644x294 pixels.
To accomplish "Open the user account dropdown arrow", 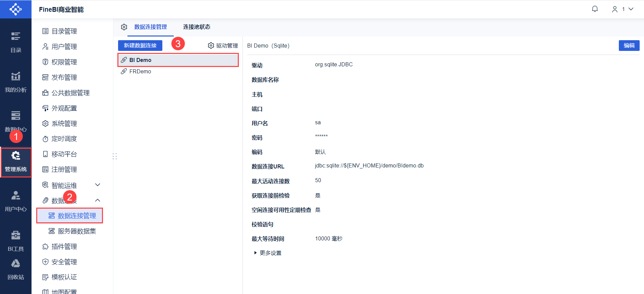I will pyautogui.click(x=631, y=9).
